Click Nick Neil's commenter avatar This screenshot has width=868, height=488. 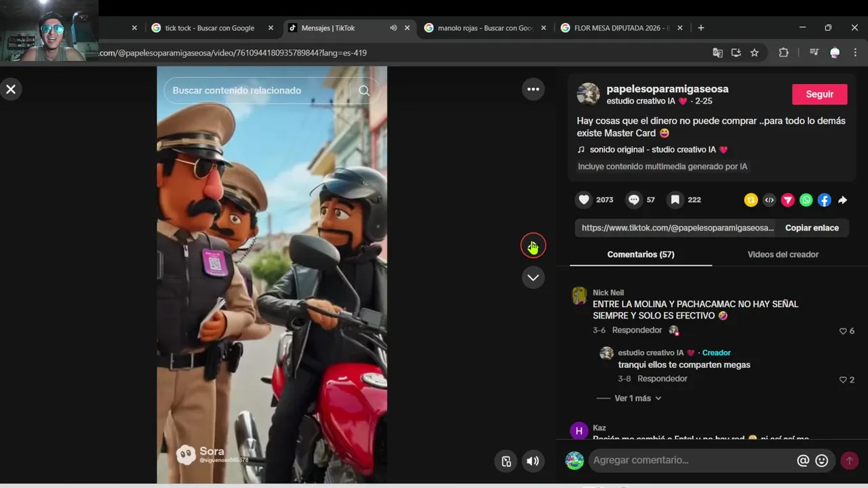pyautogui.click(x=579, y=296)
